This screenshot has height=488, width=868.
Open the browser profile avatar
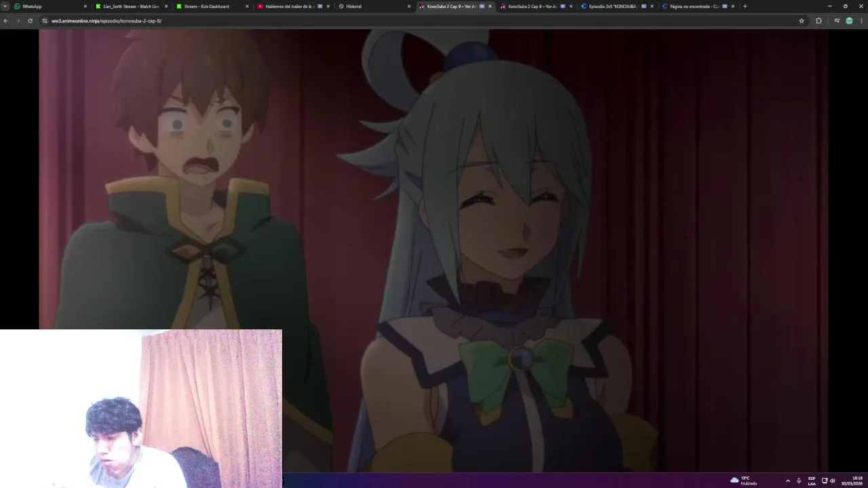click(849, 21)
